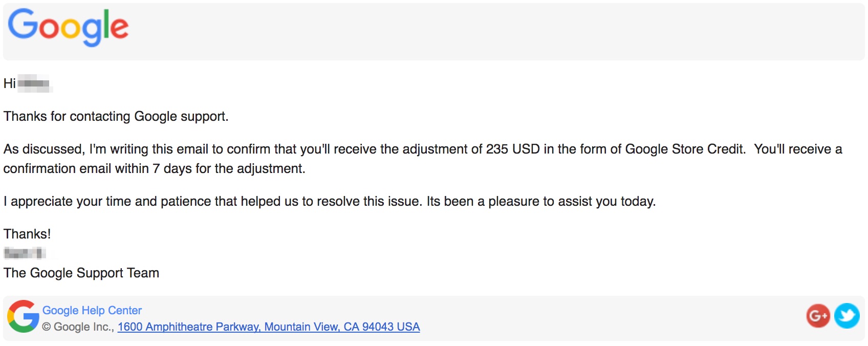Screen dimensions: 868x346
Task: Click 'The Google Support Team' signature
Action: 81,273
